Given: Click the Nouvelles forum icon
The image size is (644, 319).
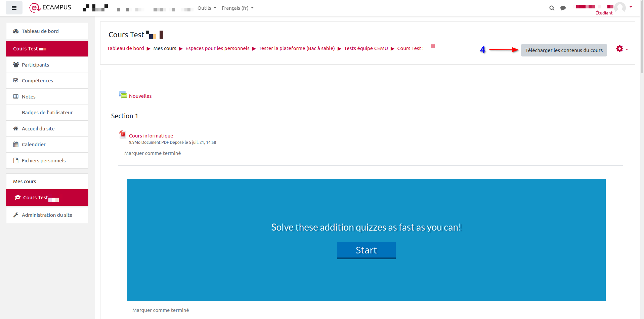Looking at the screenshot, I should [123, 95].
